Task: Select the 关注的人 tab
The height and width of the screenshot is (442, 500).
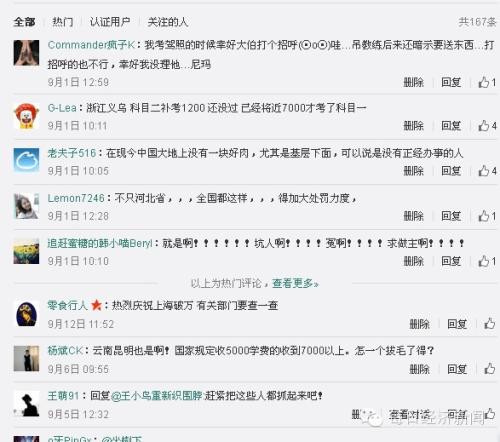Action: click(x=168, y=22)
